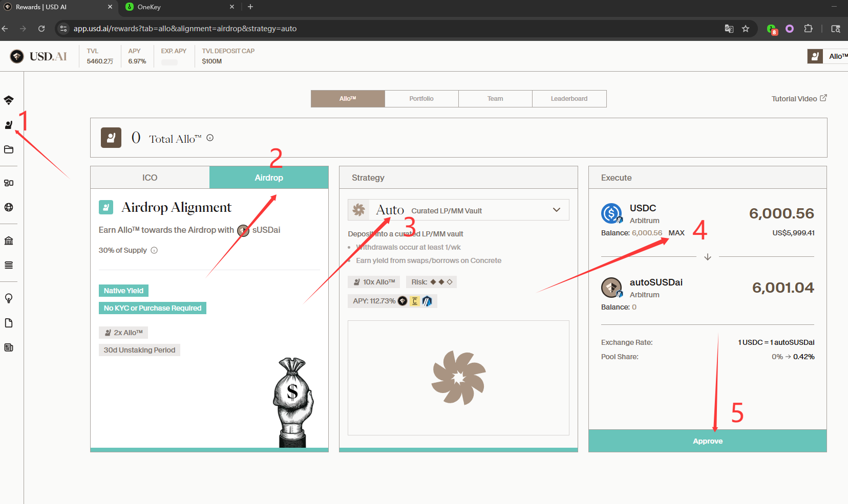Screen dimensions: 848x504
Task: Click the TVL Deposit Cap $100M stat
Action: (x=228, y=56)
